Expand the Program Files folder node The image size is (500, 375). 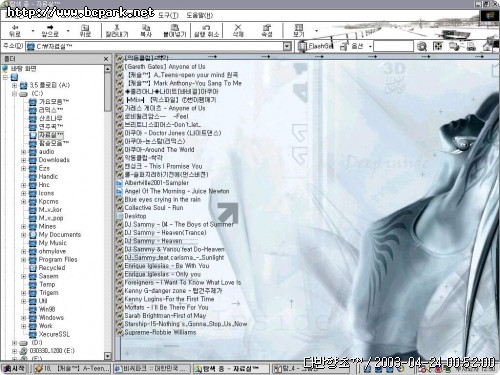click(24, 260)
